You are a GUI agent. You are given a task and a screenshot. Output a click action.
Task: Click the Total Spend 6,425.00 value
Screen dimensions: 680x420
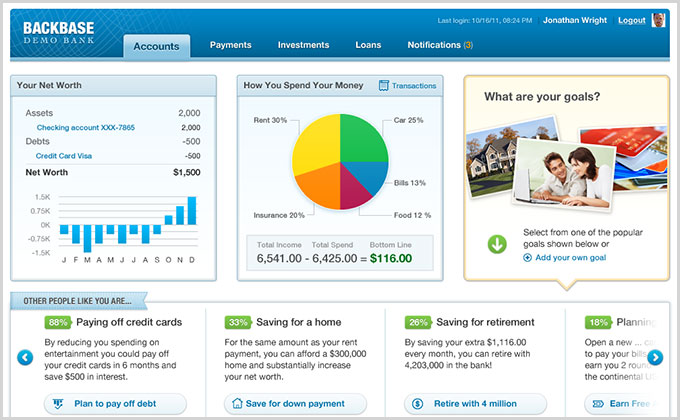coord(335,259)
